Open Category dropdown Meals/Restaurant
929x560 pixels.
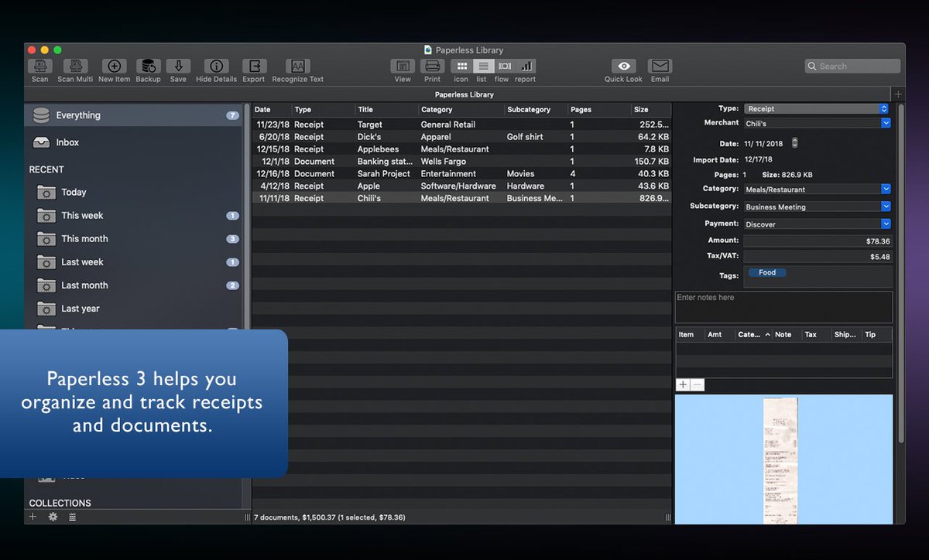click(818, 190)
